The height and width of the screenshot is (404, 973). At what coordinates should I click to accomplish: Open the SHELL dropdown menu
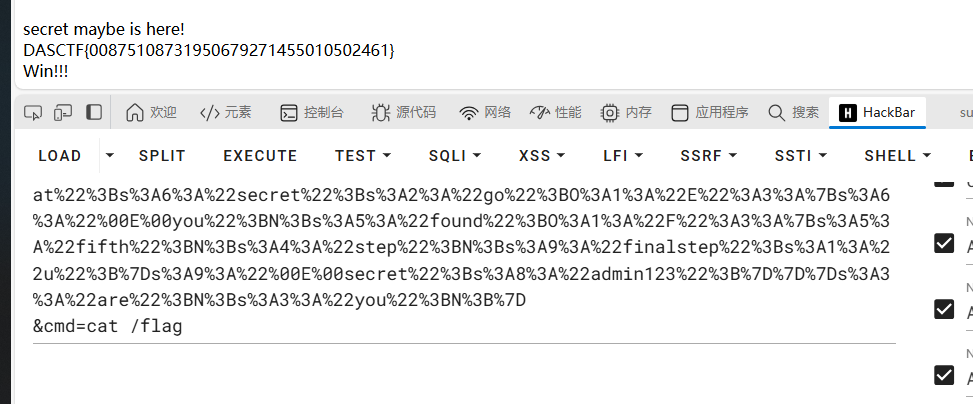pos(897,156)
